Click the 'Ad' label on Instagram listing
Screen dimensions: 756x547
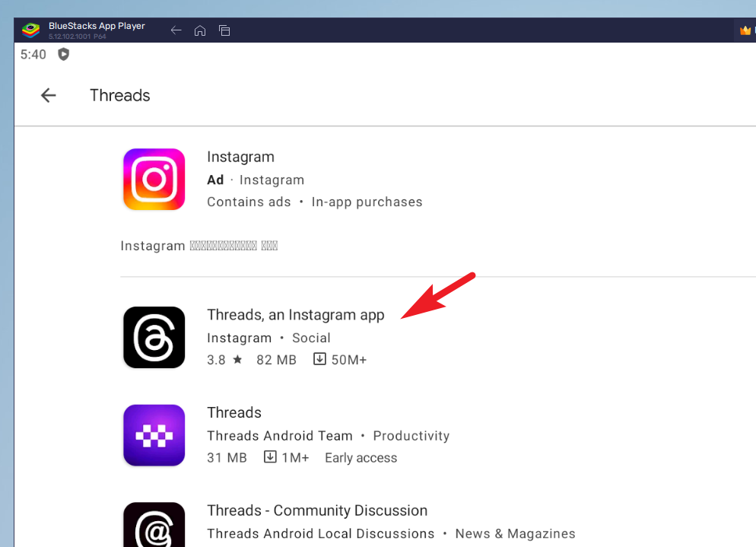[x=215, y=180]
